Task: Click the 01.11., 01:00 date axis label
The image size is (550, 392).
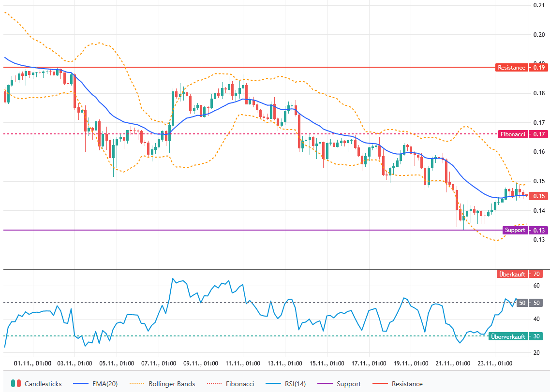Action: click(x=33, y=363)
